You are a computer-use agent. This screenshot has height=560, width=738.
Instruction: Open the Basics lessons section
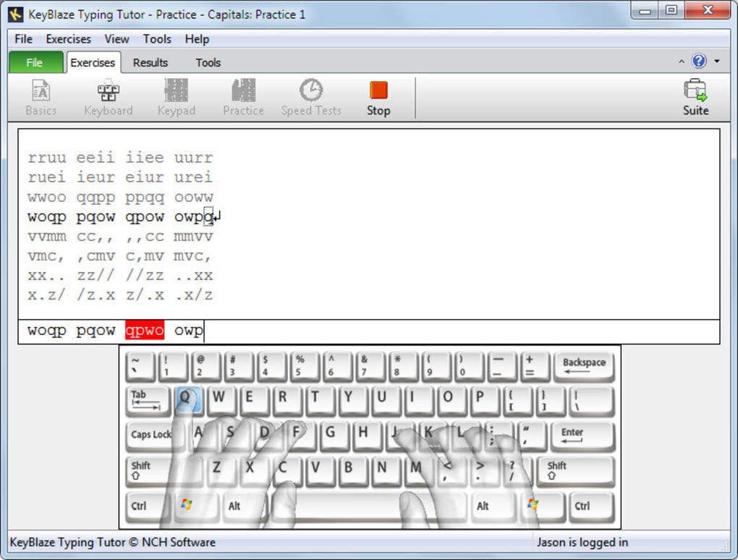(41, 96)
